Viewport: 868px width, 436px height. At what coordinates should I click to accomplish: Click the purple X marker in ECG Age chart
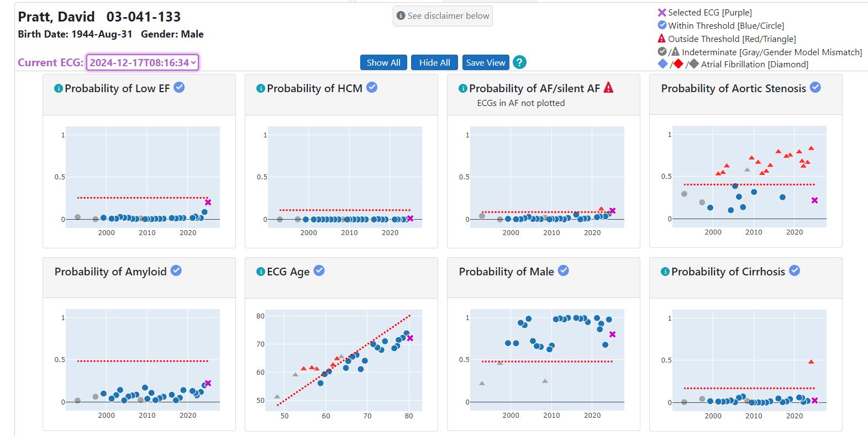410,338
